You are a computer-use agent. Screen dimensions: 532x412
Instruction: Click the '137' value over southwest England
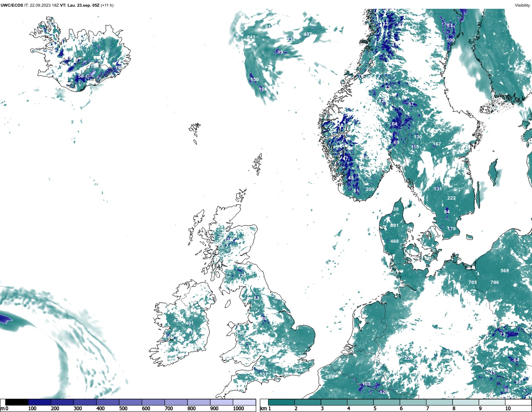pos(263,375)
